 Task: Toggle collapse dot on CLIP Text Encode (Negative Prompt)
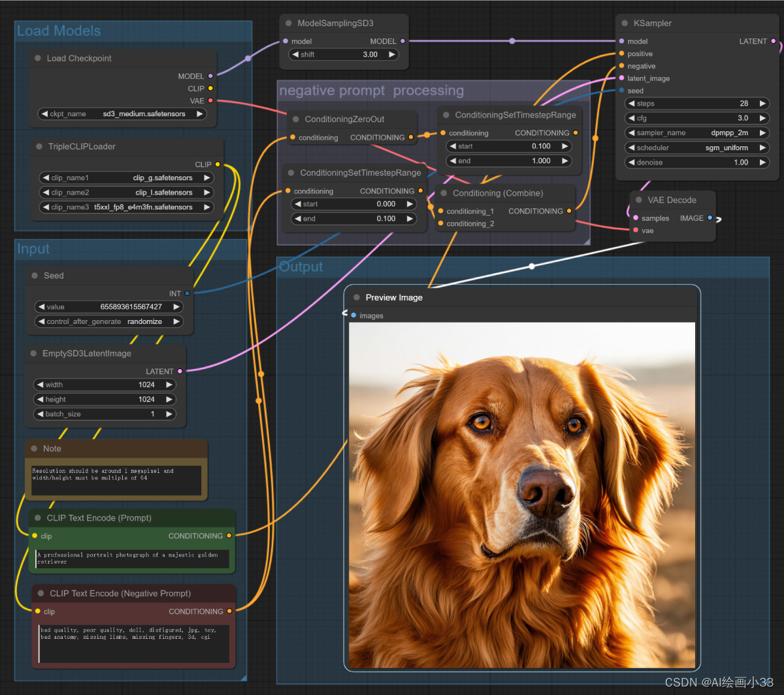tap(41, 594)
